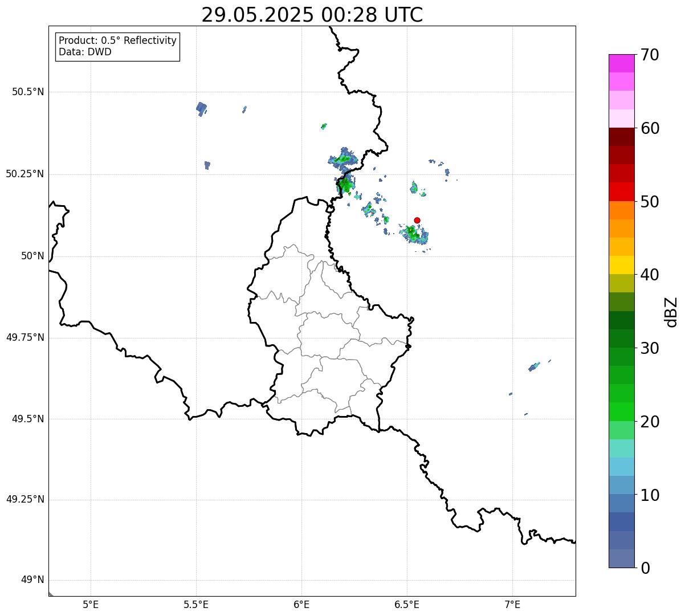Click the 7°E longitude label

click(512, 604)
